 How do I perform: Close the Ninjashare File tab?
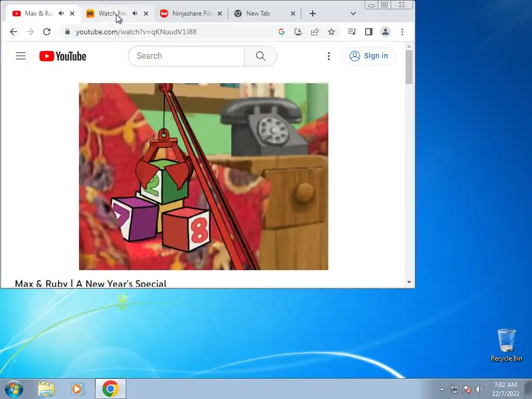click(220, 14)
